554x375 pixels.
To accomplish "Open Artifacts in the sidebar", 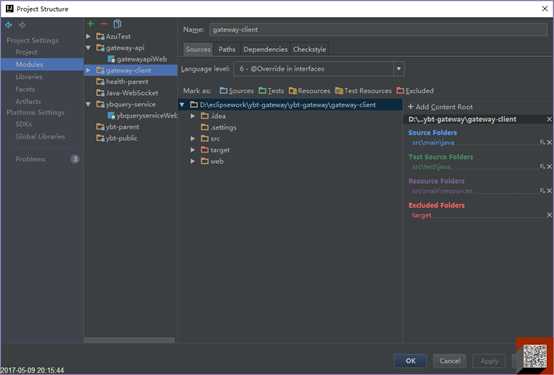I will [28, 101].
